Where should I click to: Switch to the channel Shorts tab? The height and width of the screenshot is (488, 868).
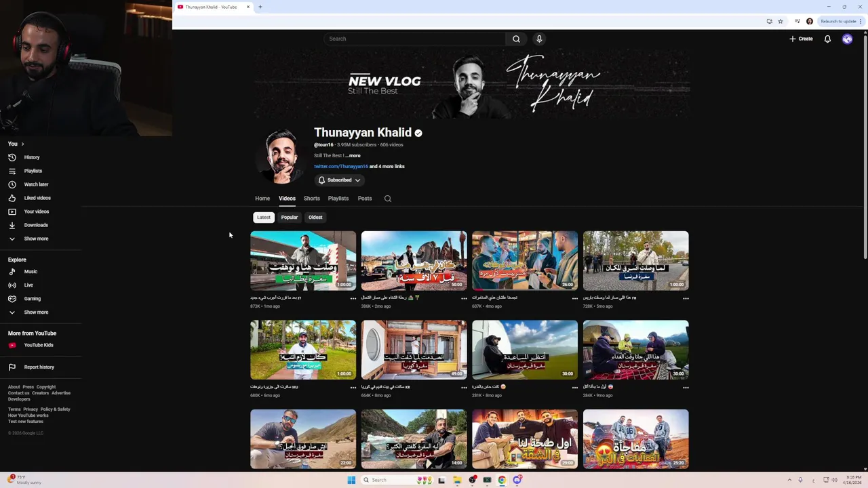coord(312,199)
